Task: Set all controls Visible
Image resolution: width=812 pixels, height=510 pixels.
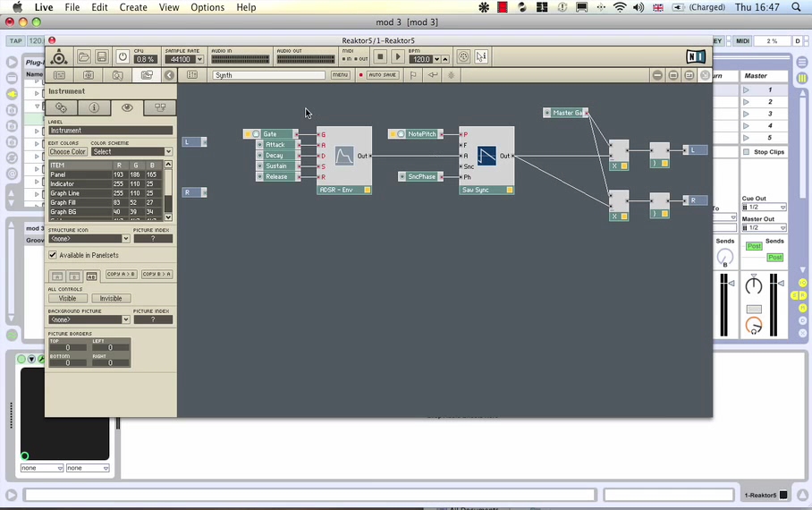Action: click(67, 299)
